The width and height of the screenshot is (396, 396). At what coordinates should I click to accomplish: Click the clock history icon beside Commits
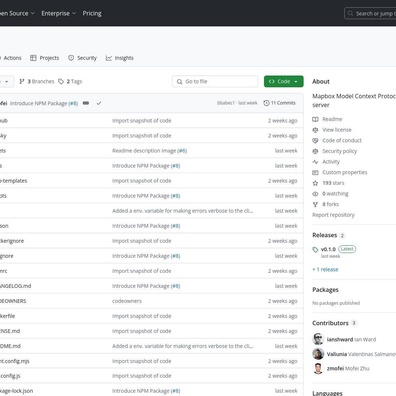pyautogui.click(x=266, y=103)
